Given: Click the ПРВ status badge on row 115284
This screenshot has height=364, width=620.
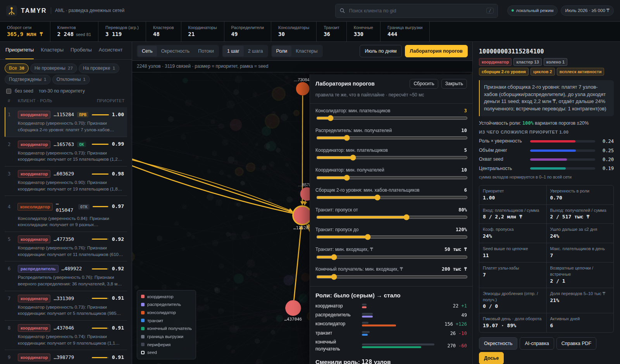Looking at the screenshot, I should pyautogui.click(x=83, y=115).
